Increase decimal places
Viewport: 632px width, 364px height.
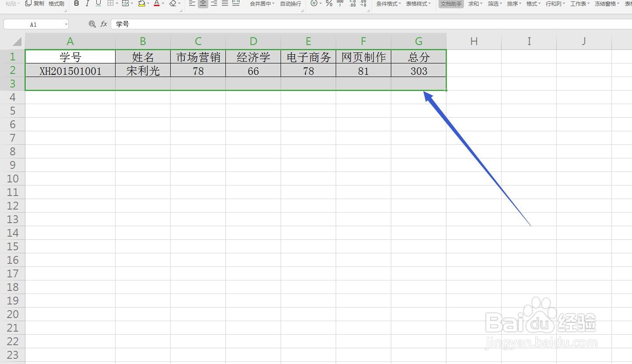pyautogui.click(x=352, y=3)
